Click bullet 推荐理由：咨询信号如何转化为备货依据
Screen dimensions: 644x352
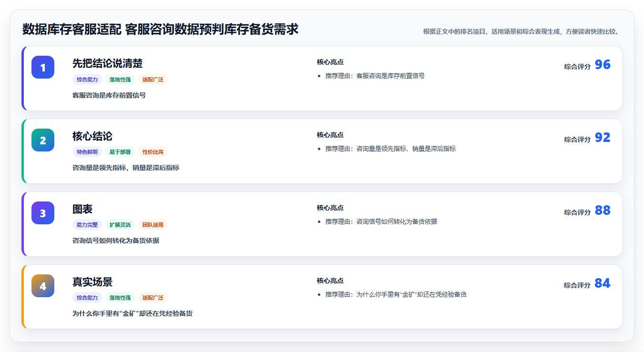[381, 221]
